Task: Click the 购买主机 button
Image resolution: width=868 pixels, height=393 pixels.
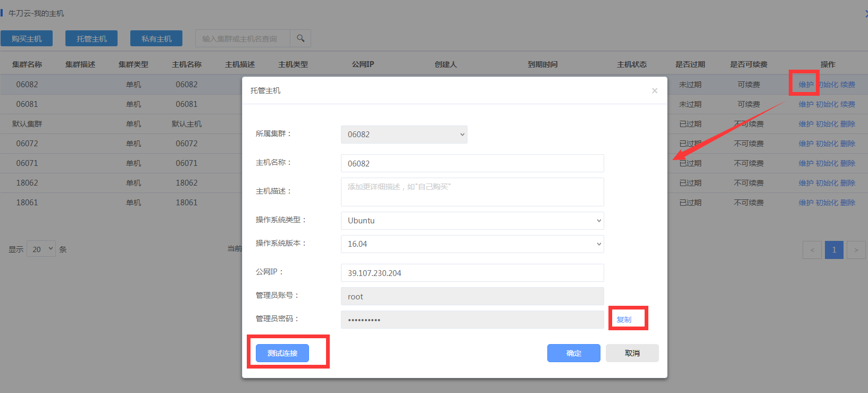Action: click(27, 38)
